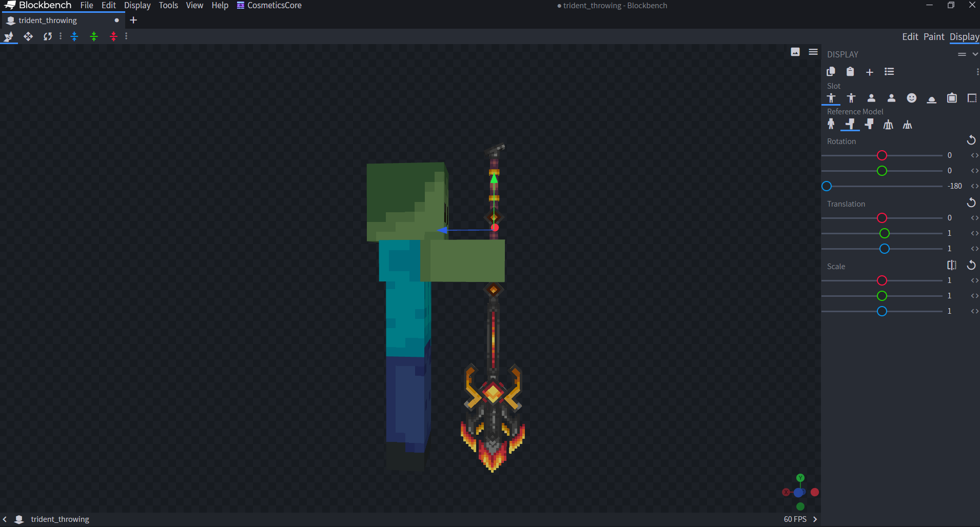Paste the display settings
This screenshot has width=980, height=527.
coord(850,72)
